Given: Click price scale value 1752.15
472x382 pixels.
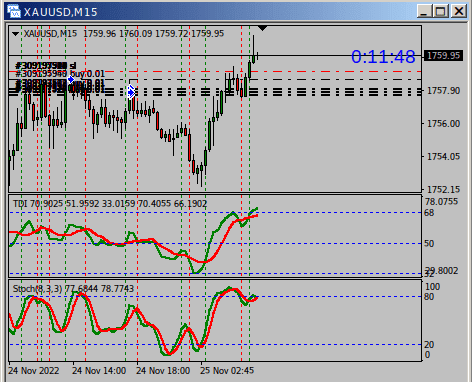Looking at the screenshot, I should (443, 189).
